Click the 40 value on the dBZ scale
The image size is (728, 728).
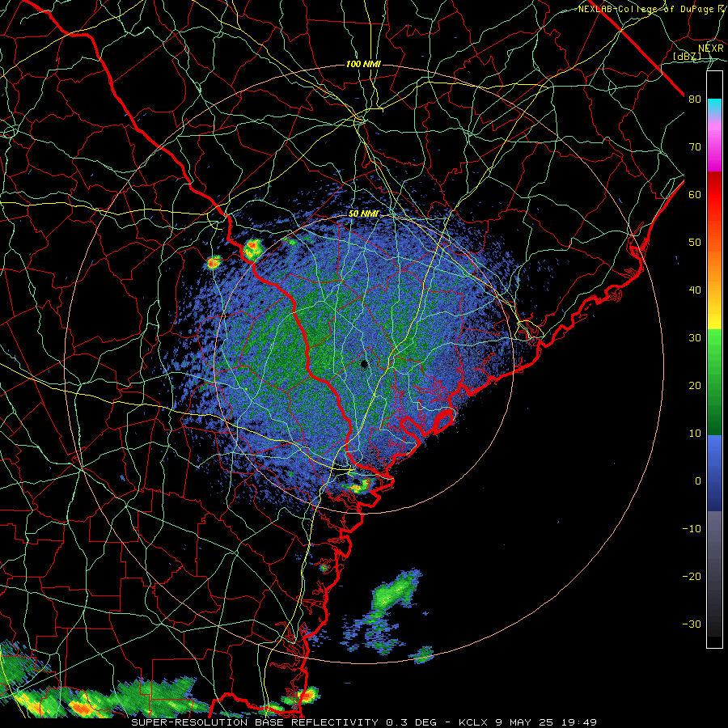tap(695, 290)
